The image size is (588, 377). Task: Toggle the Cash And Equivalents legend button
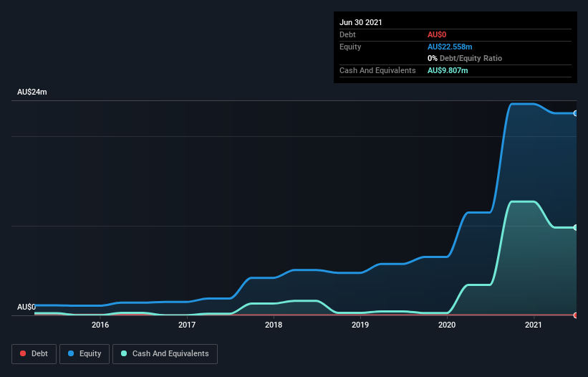165,354
